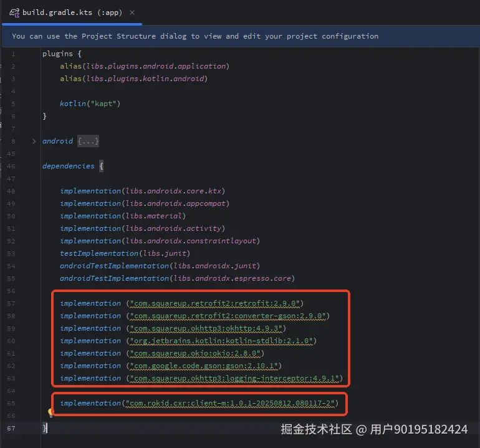Click the retrofit:2.9.0 dependency string
This screenshot has width=480, height=448.
pos(214,303)
